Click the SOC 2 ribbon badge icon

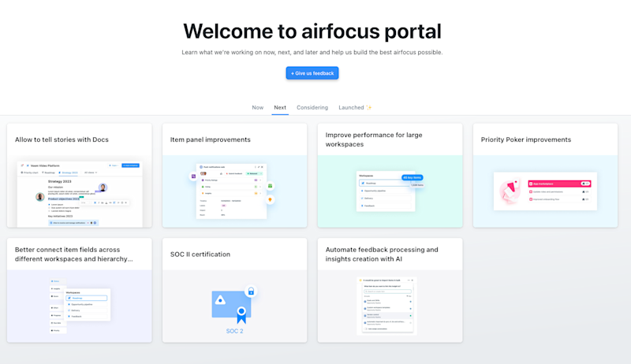(x=241, y=315)
